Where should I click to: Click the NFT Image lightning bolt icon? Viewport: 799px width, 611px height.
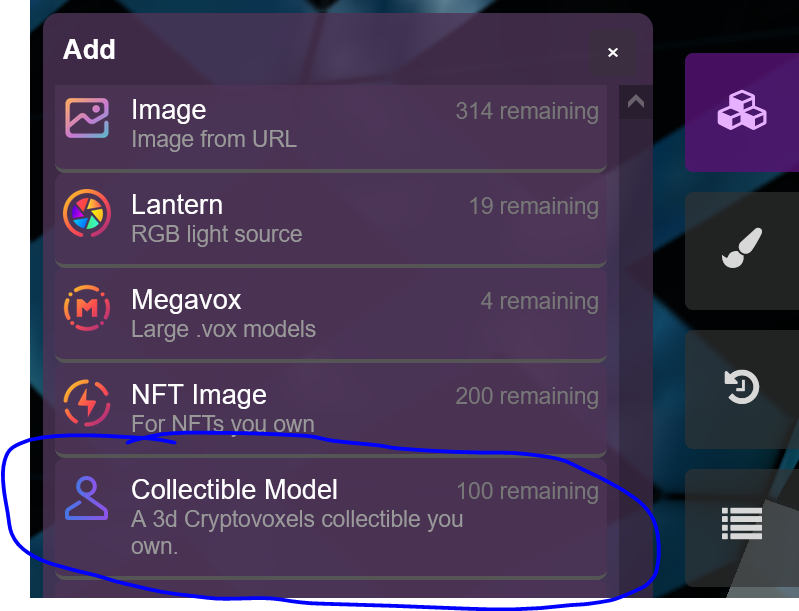(87, 403)
